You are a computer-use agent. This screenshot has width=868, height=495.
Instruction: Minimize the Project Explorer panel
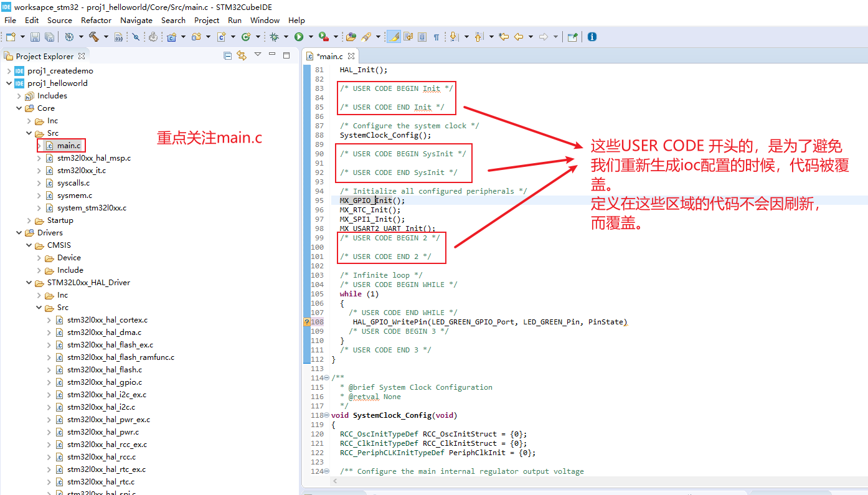pos(272,55)
